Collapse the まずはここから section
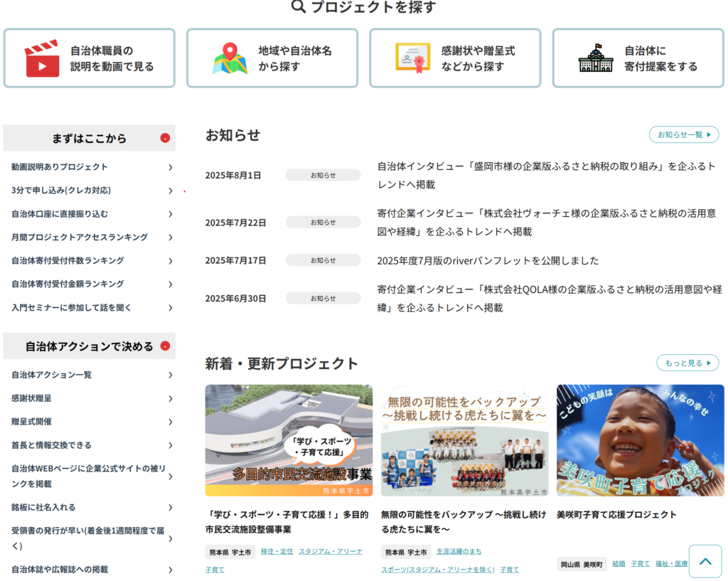Image resolution: width=728 pixels, height=581 pixels. click(x=165, y=138)
